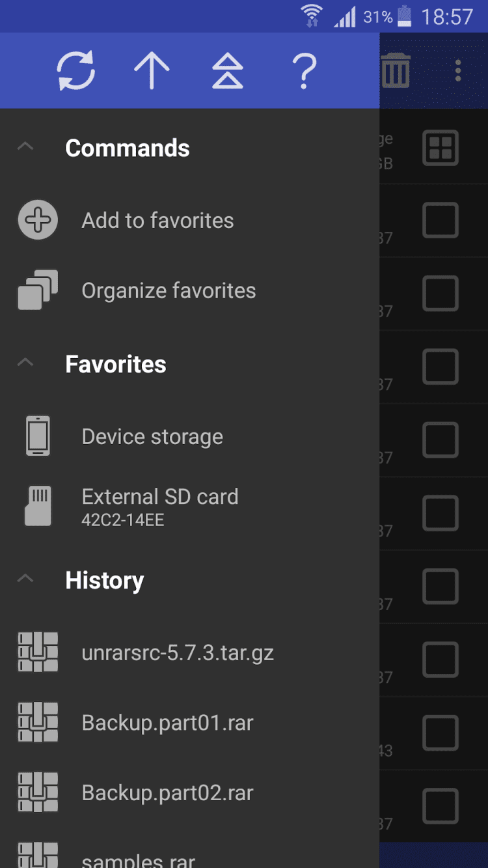Open help with the question mark icon
The width and height of the screenshot is (488, 868).
click(x=304, y=70)
